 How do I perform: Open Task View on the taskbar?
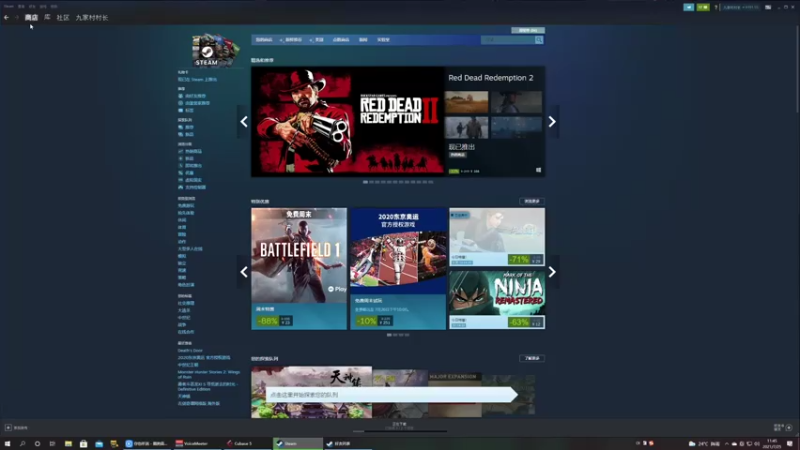click(52, 443)
